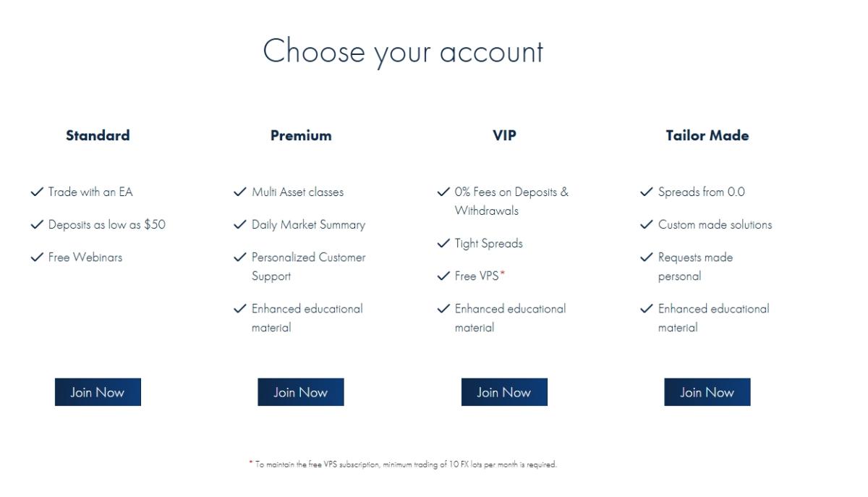Click the red asterisk beside 'Free VPS'
The height and width of the screenshot is (497, 868).
502,273
